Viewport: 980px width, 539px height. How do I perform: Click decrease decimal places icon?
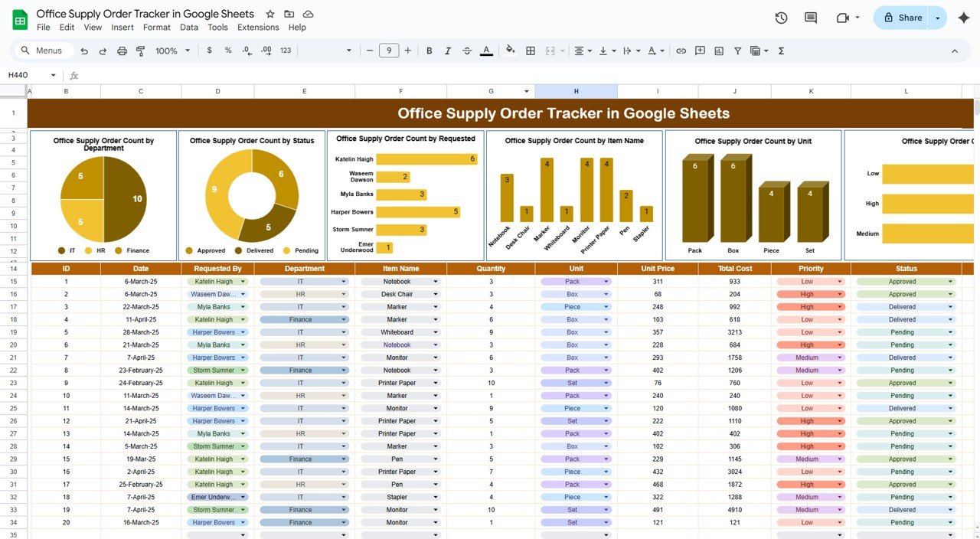point(247,51)
